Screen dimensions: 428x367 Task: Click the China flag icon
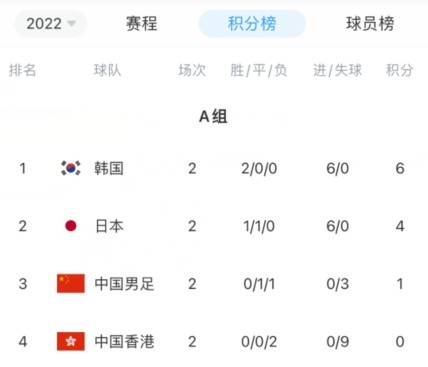click(71, 284)
